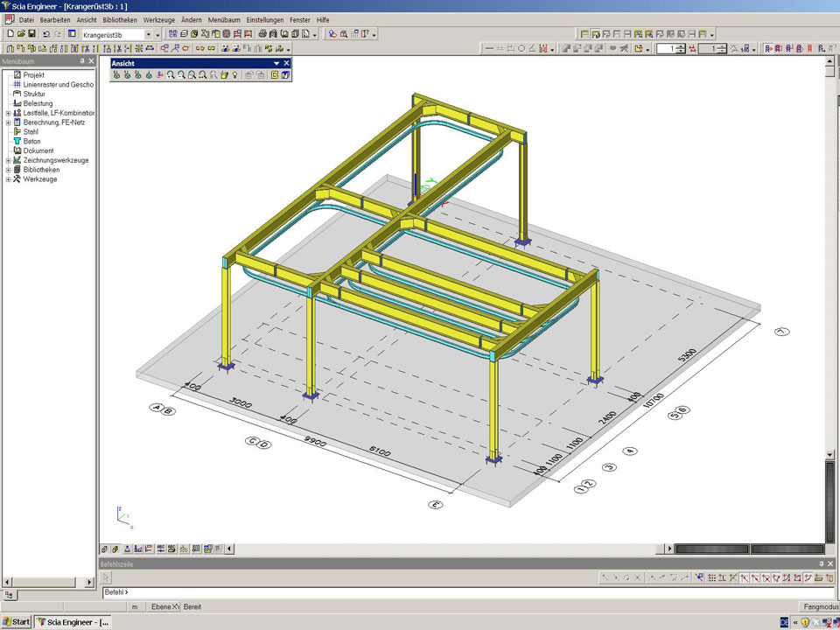Screen dimensions: 840x630
Task: Click the New file icon
Action: (9, 34)
